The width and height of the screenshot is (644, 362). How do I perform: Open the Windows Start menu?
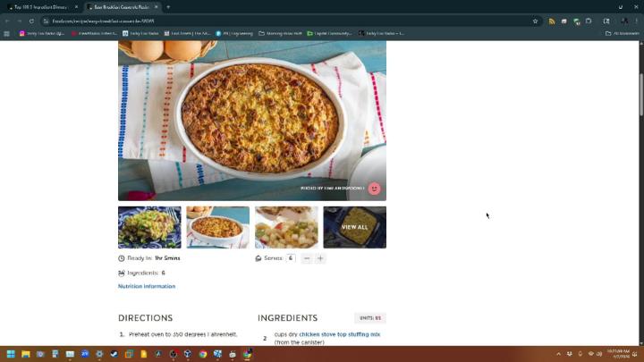pyautogui.click(x=10, y=354)
